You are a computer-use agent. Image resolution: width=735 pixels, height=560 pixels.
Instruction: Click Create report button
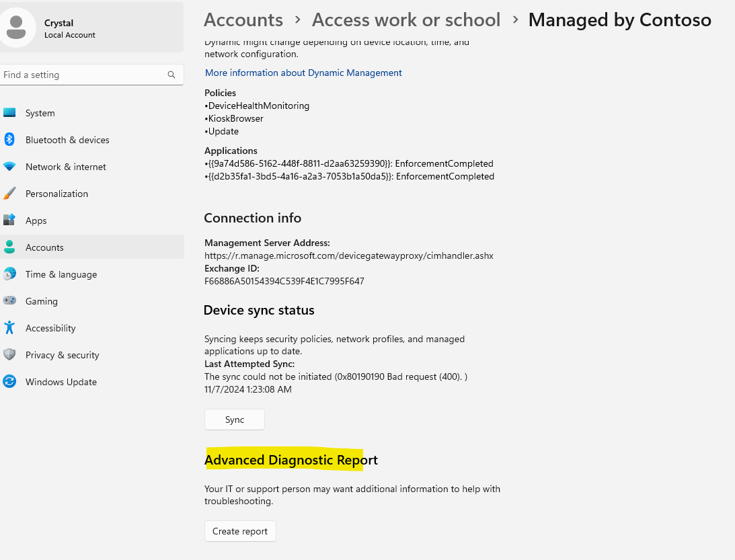pyautogui.click(x=240, y=531)
